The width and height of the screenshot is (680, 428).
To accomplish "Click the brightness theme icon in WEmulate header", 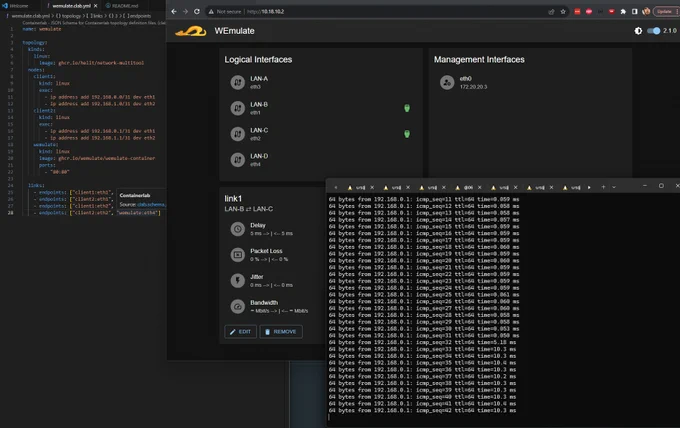I will [x=638, y=31].
